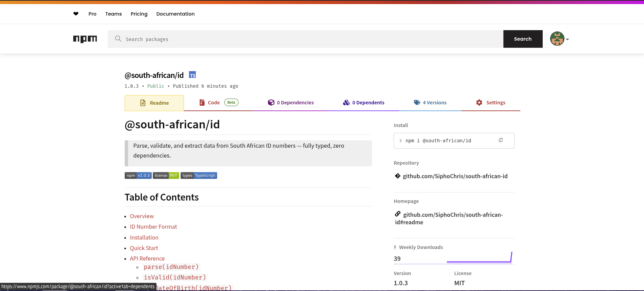The image size is (644, 291).
Task: Click the Search button
Action: pyautogui.click(x=523, y=39)
